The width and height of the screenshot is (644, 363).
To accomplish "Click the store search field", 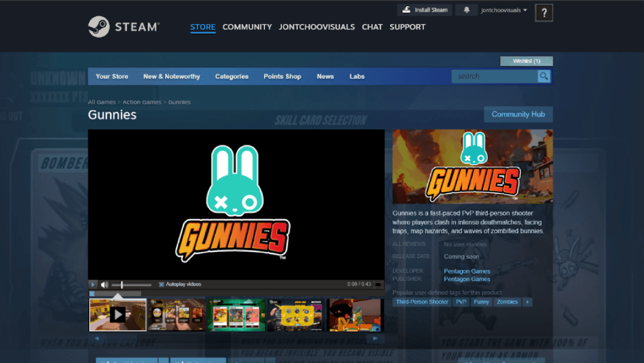I will point(494,76).
